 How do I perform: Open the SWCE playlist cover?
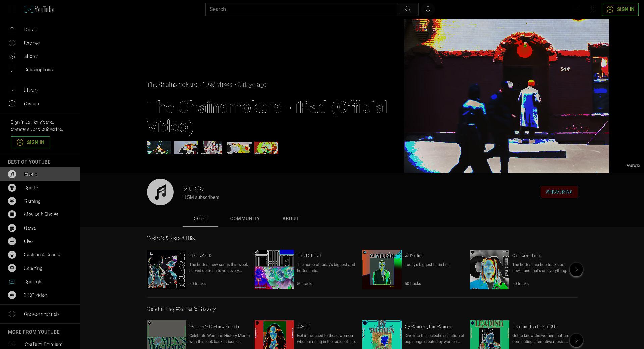tap(274, 335)
